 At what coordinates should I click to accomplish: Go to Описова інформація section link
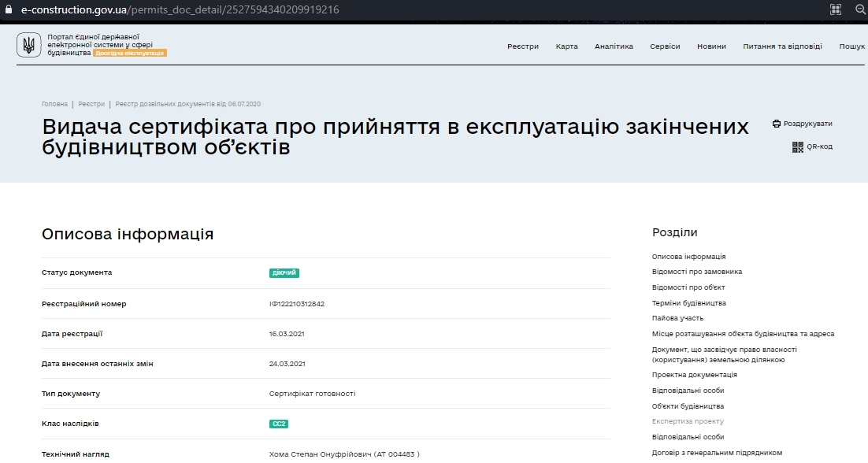coord(688,257)
